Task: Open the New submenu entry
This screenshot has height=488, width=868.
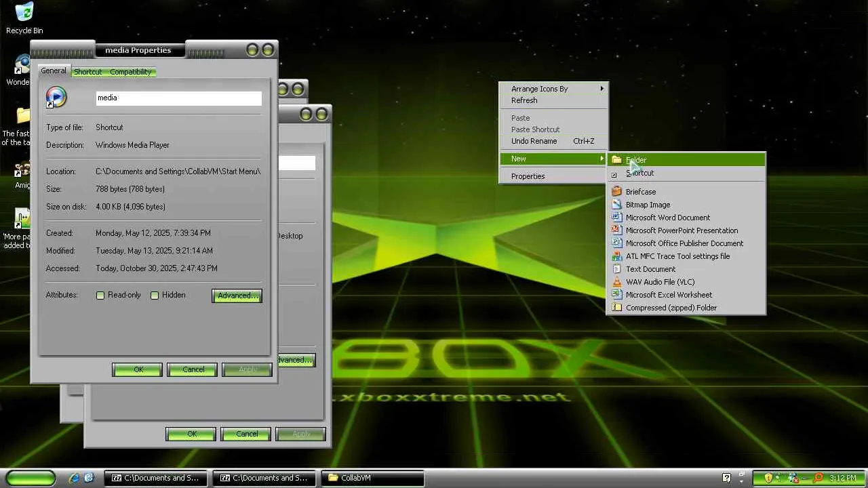Action: 553,159
